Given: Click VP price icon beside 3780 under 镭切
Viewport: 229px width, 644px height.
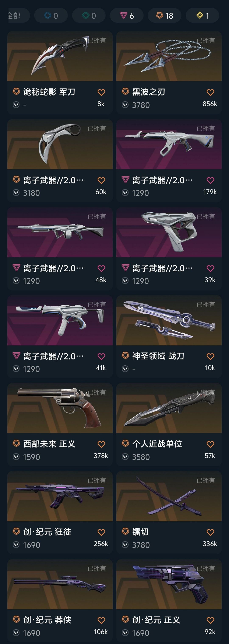Looking at the screenshot, I should (125, 545).
